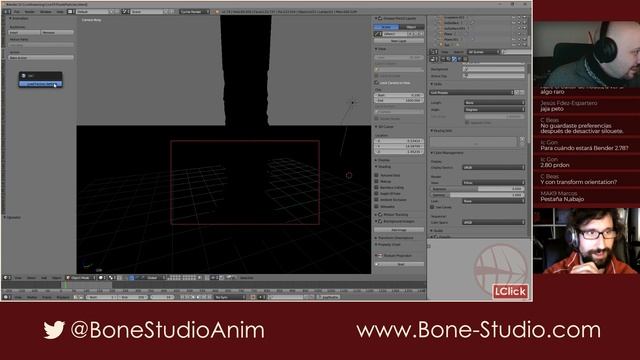Open the timeline editor type icon
This screenshot has width=640, height=360.
pyautogui.click(x=7, y=297)
